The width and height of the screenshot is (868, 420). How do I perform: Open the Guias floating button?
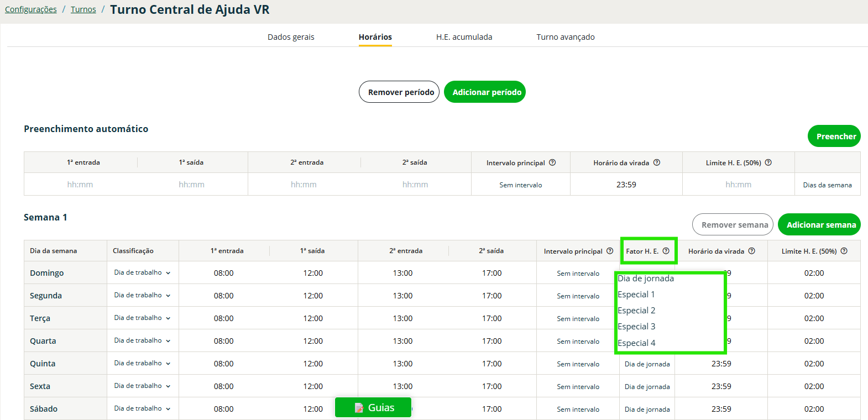pos(373,408)
